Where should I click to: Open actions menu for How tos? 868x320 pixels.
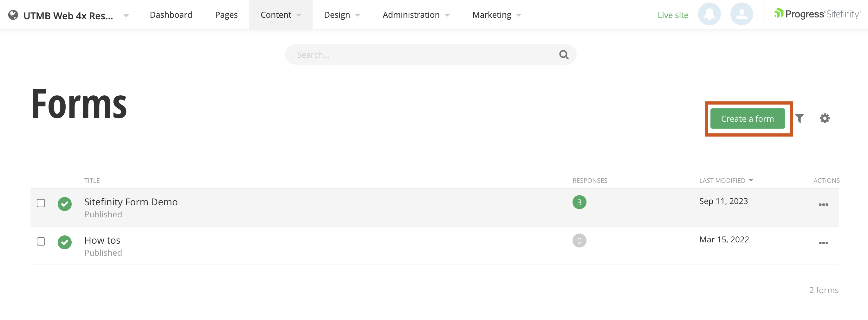(823, 243)
